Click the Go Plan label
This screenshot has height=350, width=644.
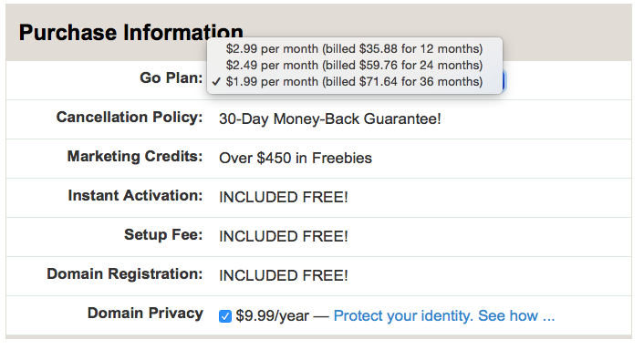point(171,77)
